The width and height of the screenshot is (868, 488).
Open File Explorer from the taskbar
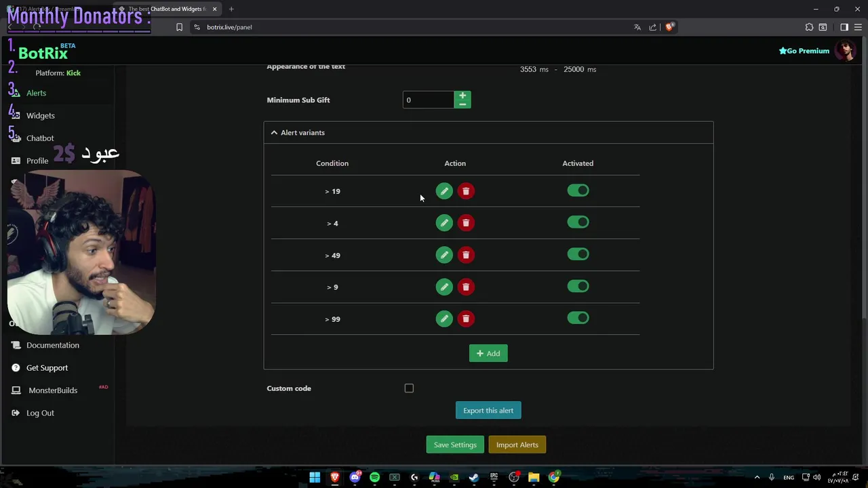tap(534, 477)
